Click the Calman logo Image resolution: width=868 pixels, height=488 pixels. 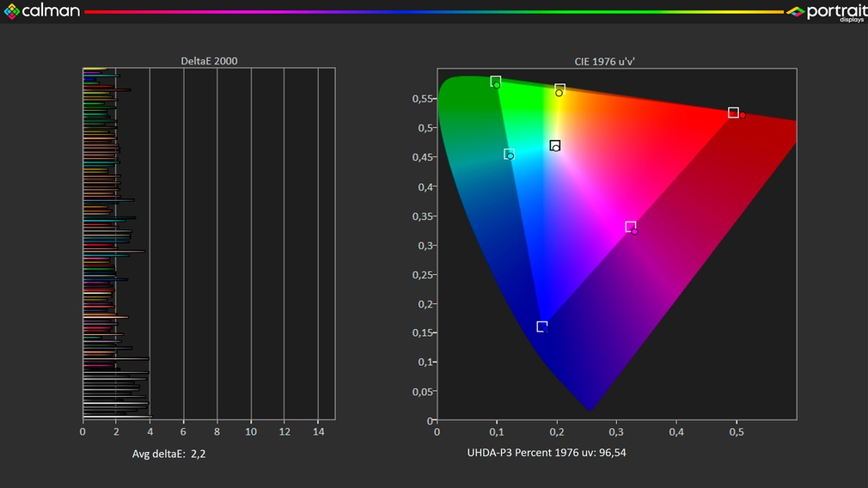[x=42, y=10]
